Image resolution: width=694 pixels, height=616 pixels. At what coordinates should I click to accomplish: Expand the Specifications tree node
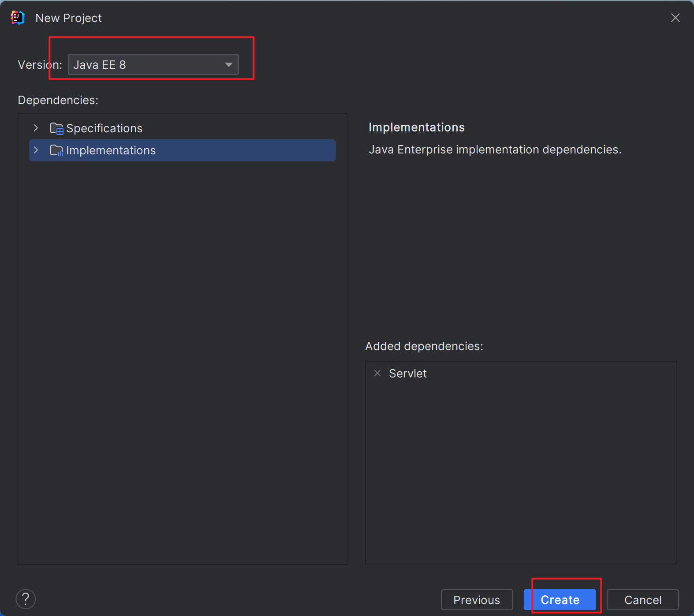(36, 128)
